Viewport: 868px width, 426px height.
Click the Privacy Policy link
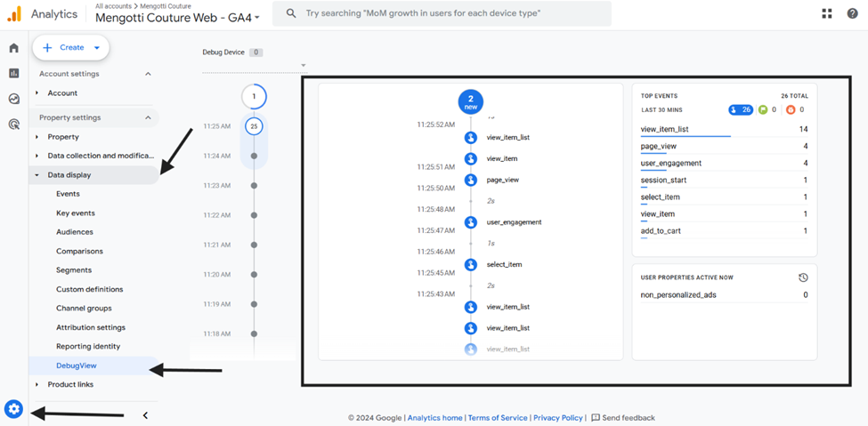coord(558,418)
